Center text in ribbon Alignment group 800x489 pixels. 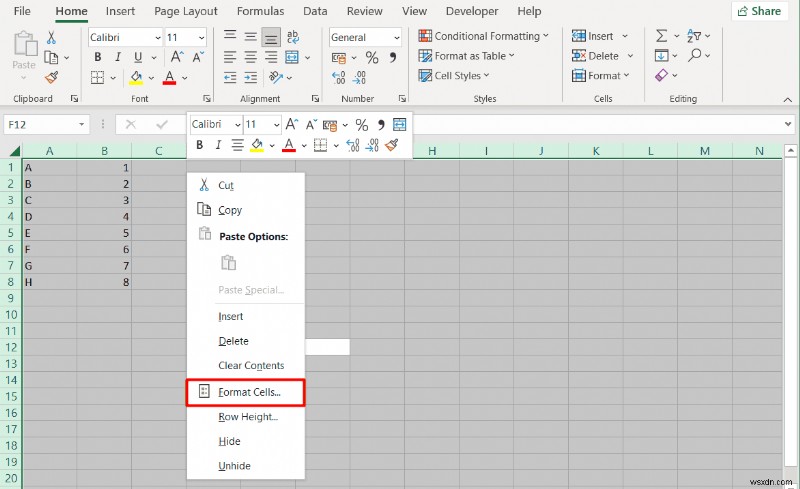[x=251, y=57]
